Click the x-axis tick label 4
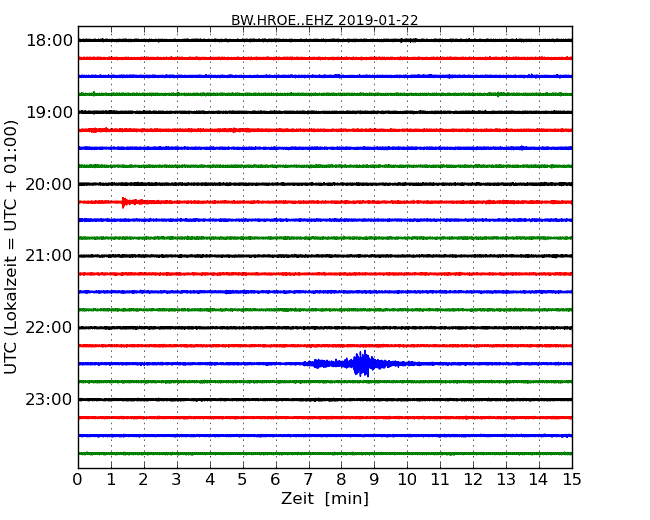The image size is (650, 520). pyautogui.click(x=210, y=479)
